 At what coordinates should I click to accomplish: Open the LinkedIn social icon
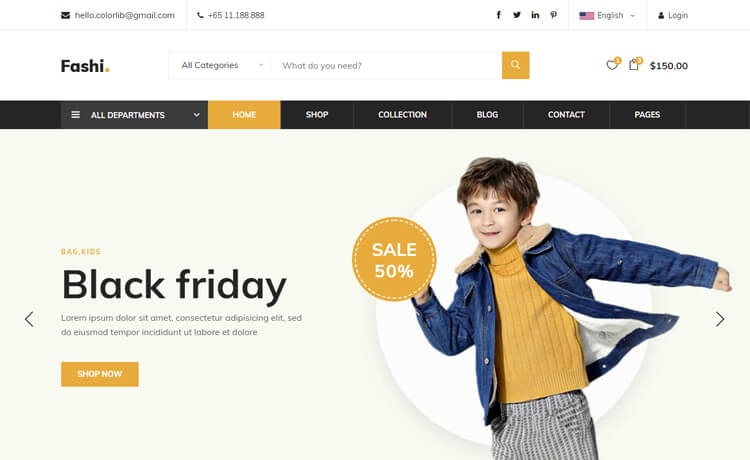tap(535, 15)
